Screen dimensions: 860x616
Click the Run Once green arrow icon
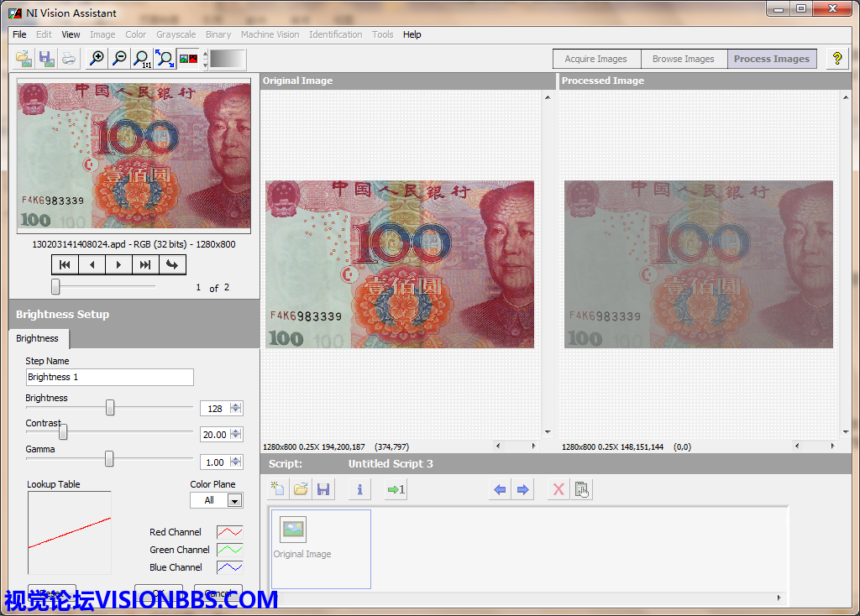coord(396,489)
